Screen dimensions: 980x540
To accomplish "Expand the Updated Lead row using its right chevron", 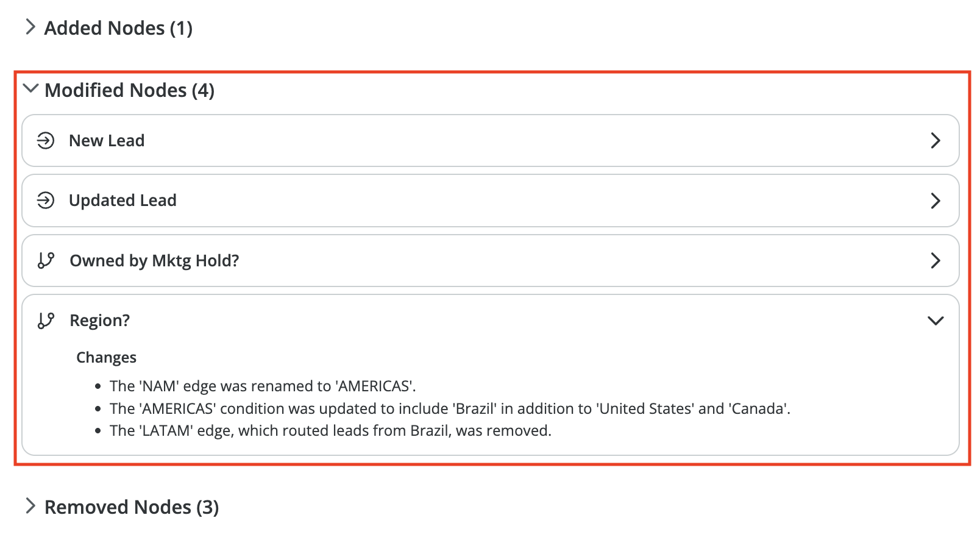I will click(936, 201).
